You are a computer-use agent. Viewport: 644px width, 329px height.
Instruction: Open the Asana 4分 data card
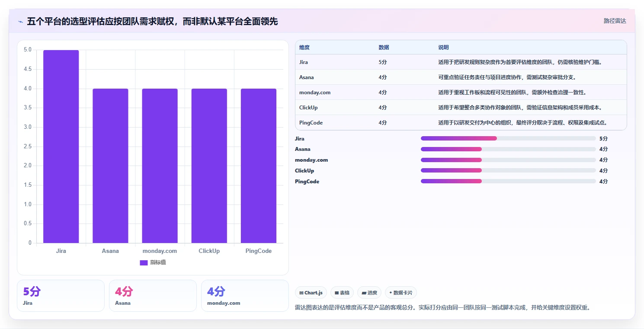coord(153,296)
